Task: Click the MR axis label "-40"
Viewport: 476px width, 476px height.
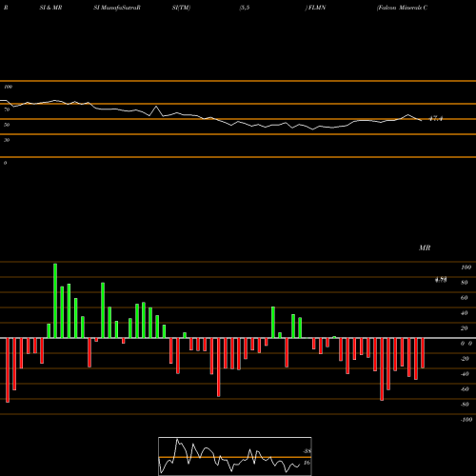Action: [x=465, y=374]
